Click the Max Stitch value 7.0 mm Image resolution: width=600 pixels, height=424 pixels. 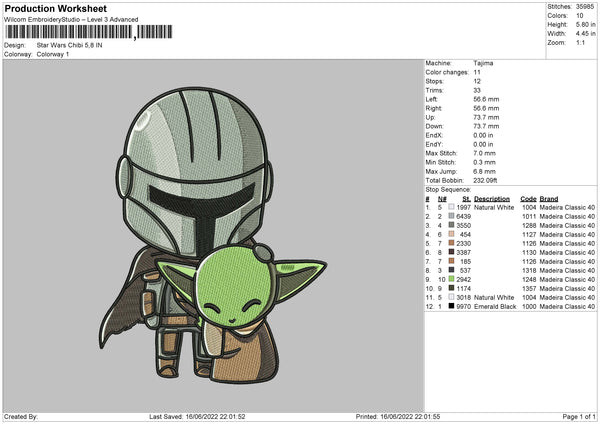[484, 153]
